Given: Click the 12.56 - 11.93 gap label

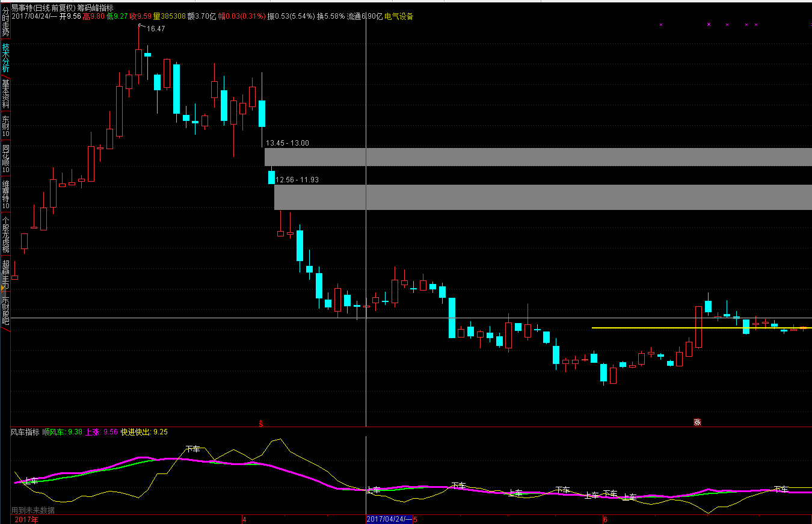Looking at the screenshot, I should [x=297, y=180].
